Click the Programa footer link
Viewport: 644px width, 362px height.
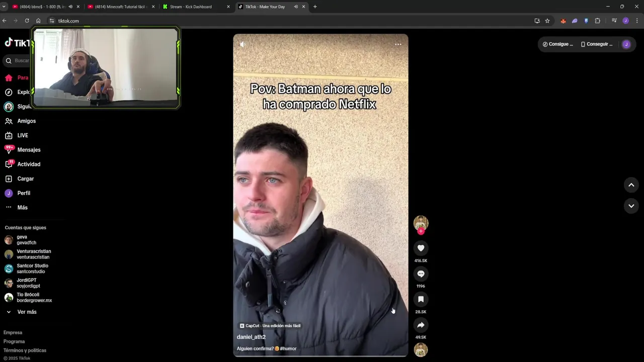click(x=14, y=341)
